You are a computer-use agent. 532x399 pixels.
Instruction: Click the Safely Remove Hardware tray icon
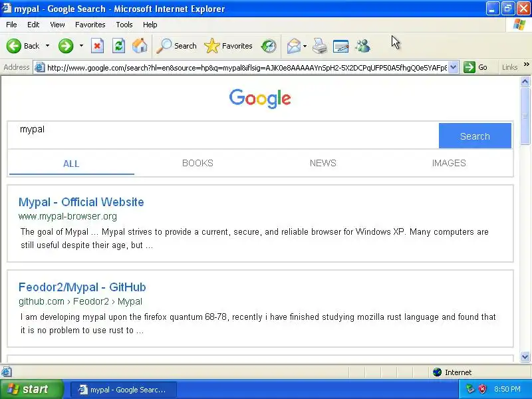470,389
